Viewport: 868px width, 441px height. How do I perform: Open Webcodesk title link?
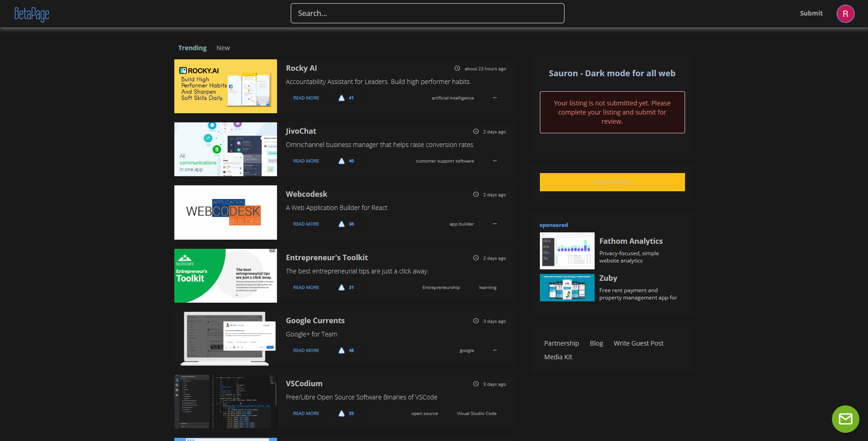[306, 194]
